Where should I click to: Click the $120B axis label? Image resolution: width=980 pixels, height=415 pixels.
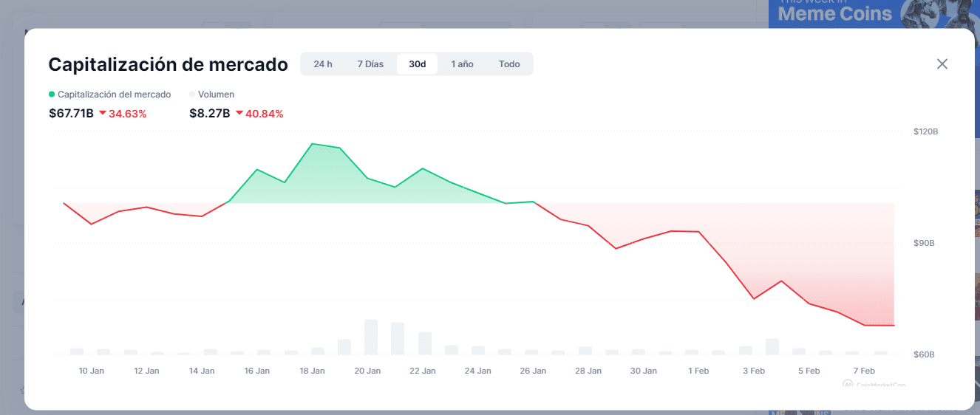[x=925, y=131]
